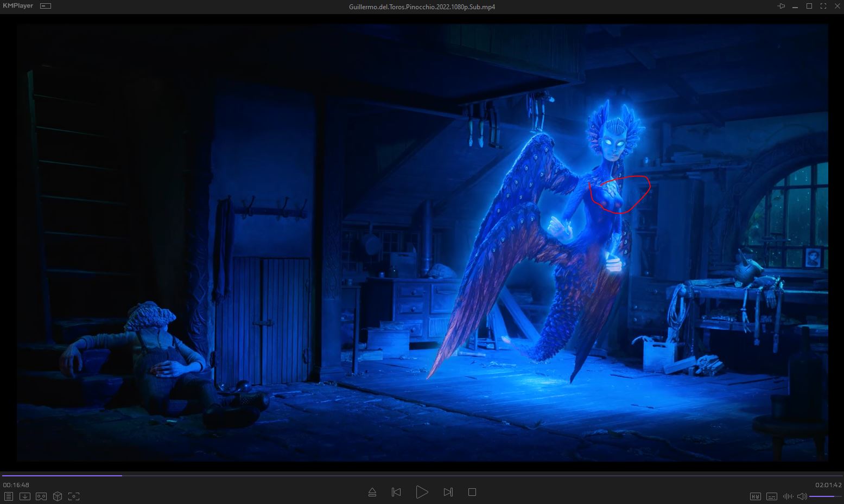
Task: Click the download video icon
Action: (25, 496)
